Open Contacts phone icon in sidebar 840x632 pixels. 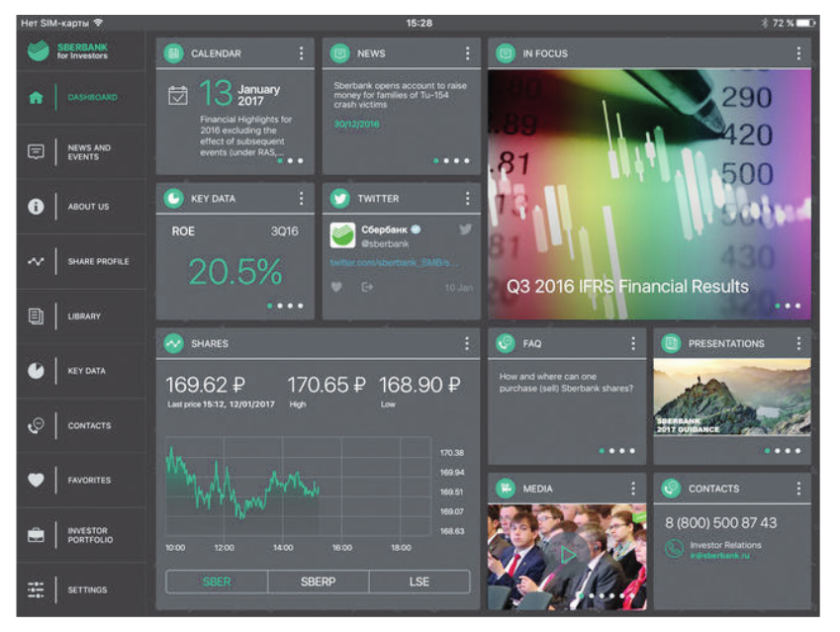point(36,425)
